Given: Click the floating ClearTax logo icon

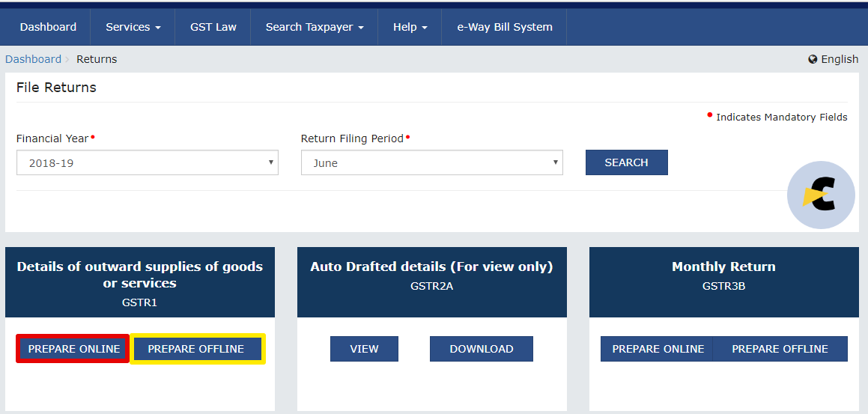Looking at the screenshot, I should point(821,195).
